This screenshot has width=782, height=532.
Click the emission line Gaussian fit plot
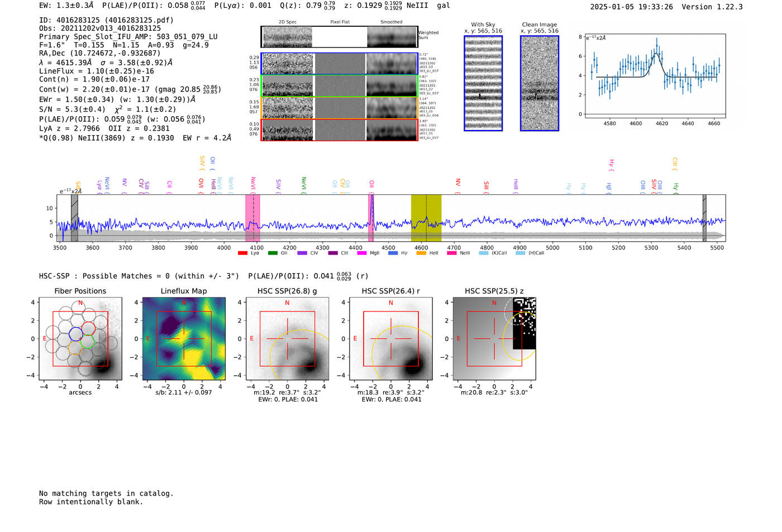pyautogui.click(x=655, y=76)
